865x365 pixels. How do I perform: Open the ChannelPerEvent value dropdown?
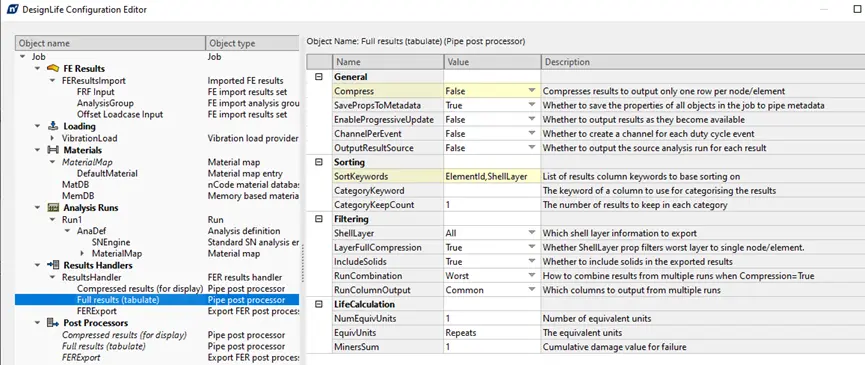(x=532, y=134)
